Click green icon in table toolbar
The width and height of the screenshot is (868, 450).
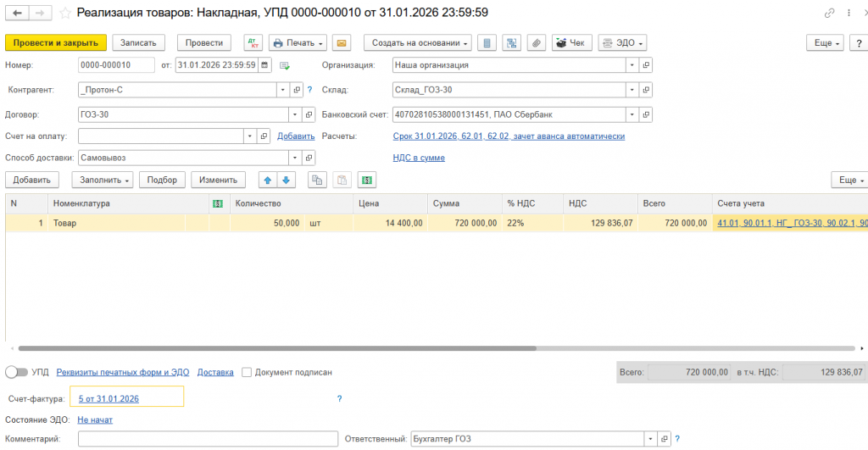[x=367, y=180]
